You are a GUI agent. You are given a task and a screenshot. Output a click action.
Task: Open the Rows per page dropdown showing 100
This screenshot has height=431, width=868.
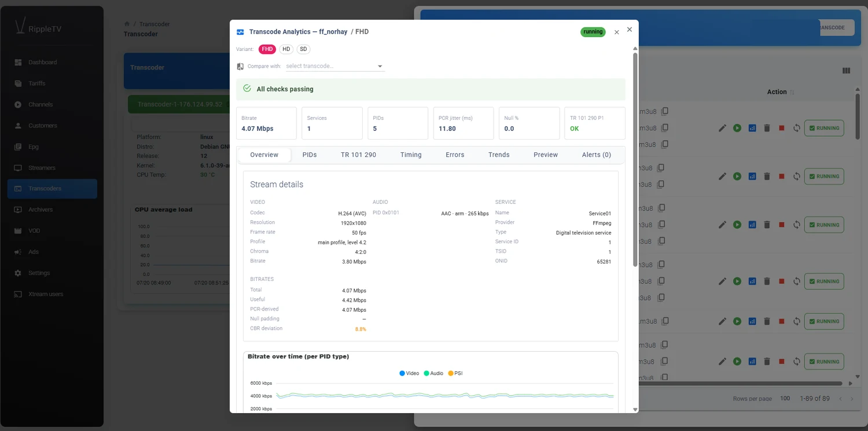[x=785, y=399]
